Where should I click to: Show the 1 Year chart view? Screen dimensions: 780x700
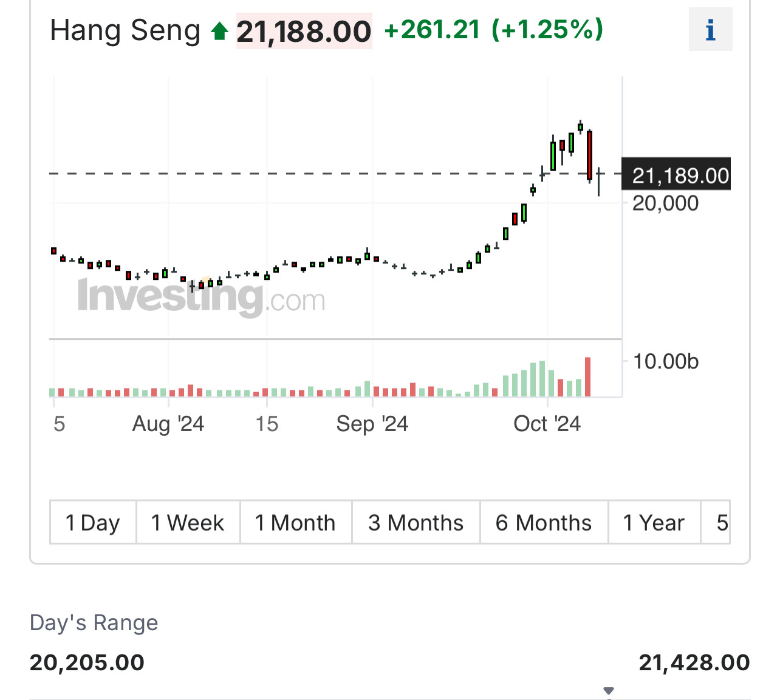(654, 522)
